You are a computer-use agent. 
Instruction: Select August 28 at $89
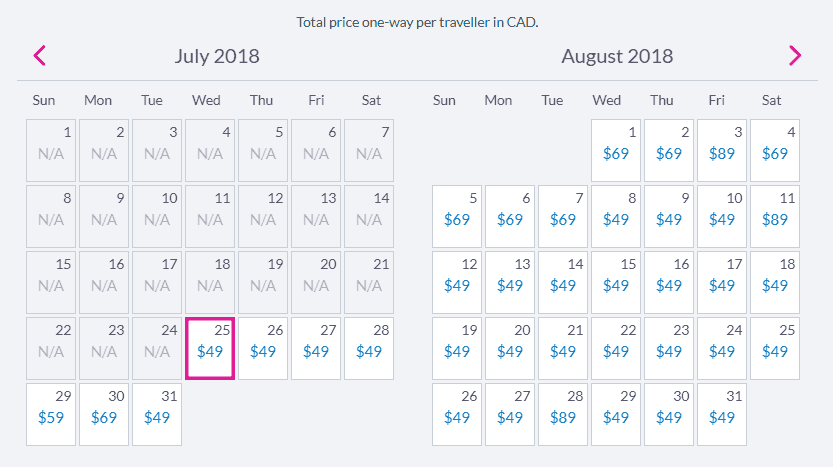pos(563,414)
